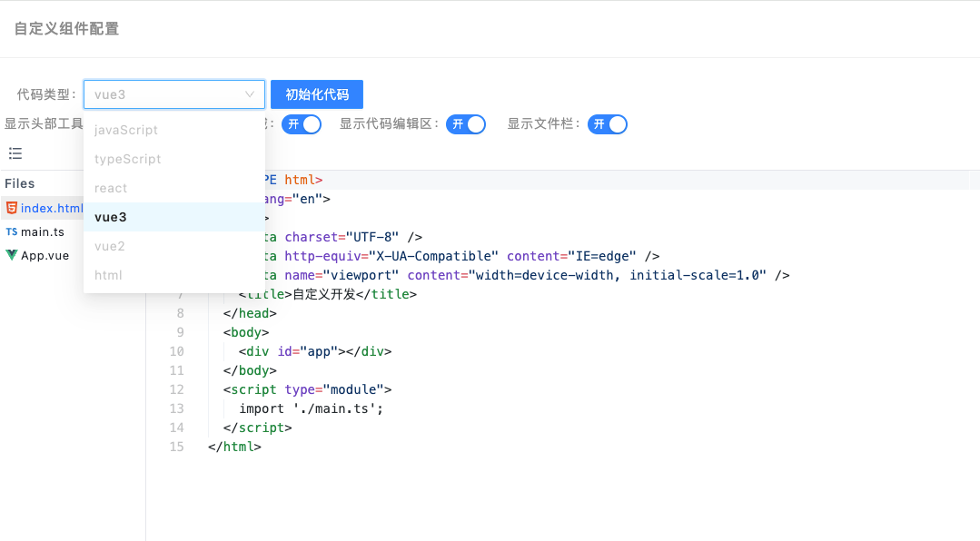Open index.html in the Files panel
The image size is (980, 541).
51,208
